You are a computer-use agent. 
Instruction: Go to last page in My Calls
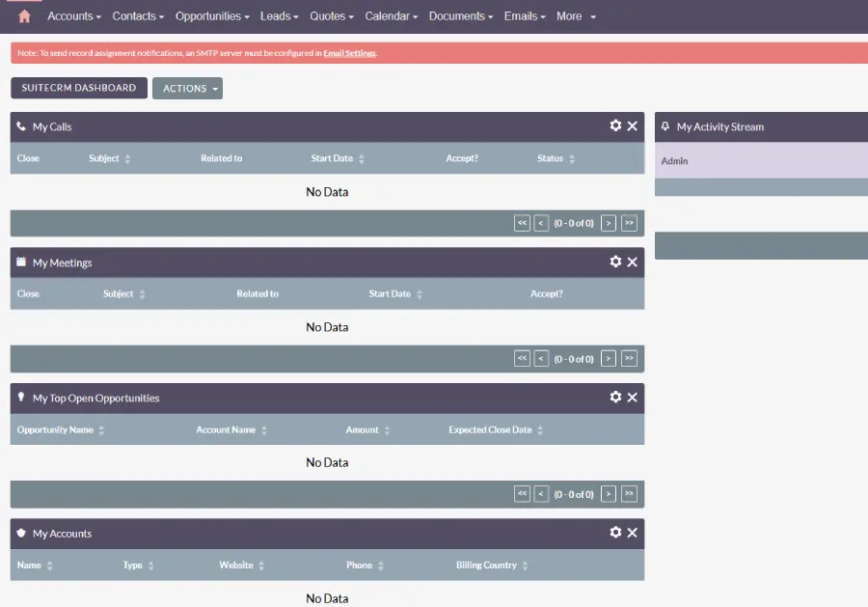629,223
